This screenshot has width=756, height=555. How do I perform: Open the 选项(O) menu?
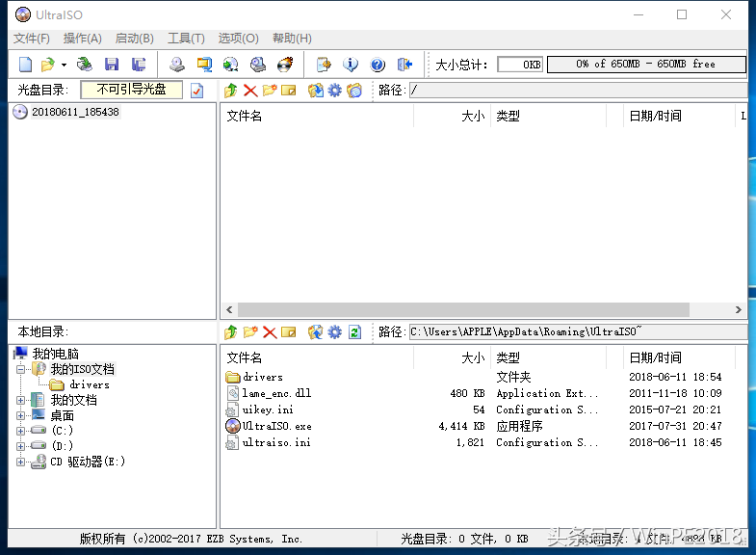coord(238,39)
